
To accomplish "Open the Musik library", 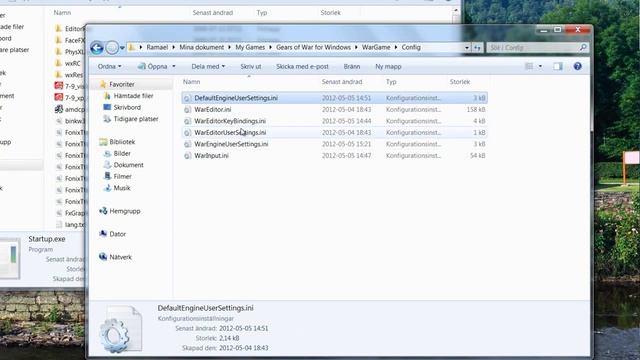I will tap(122, 188).
